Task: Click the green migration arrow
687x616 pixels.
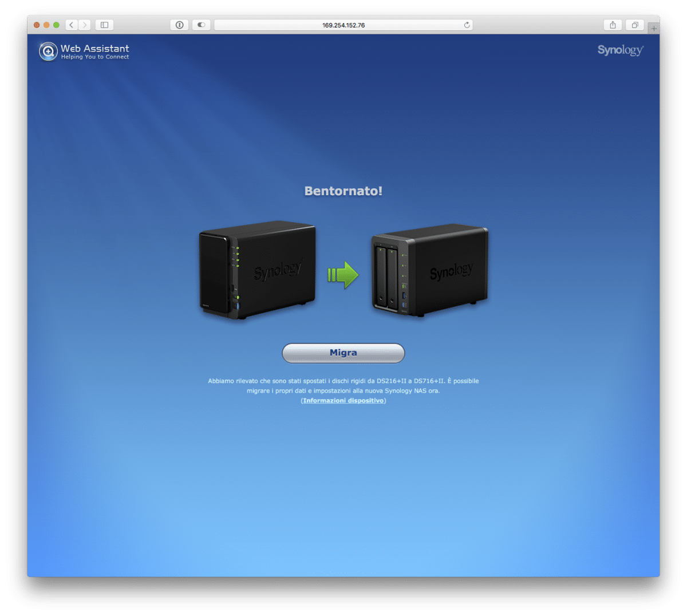Action: (343, 275)
